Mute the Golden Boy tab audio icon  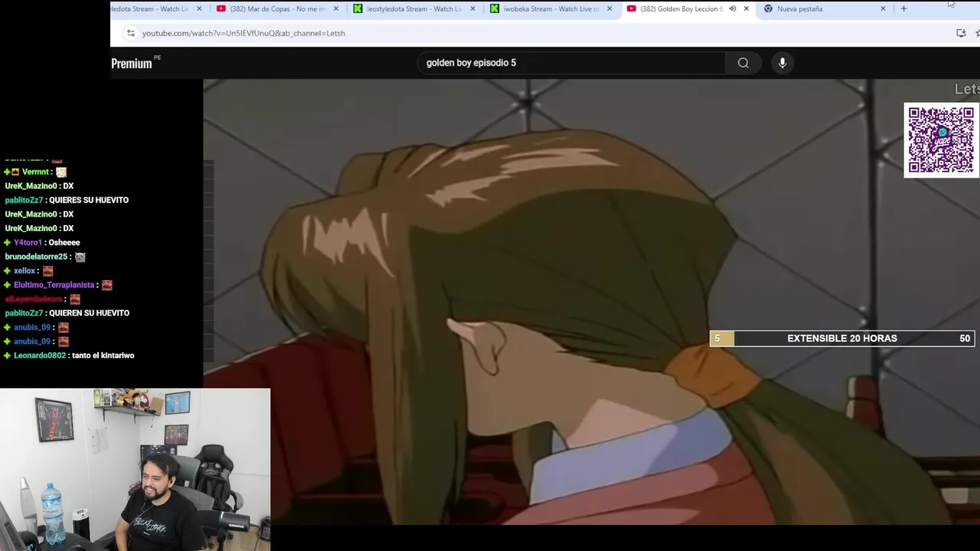tap(732, 8)
